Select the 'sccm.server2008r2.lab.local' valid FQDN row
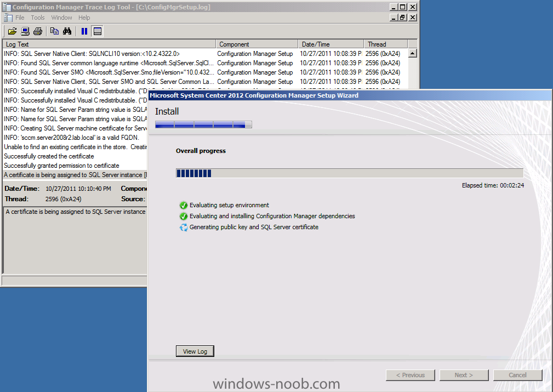The image size is (553, 392). click(x=75, y=138)
